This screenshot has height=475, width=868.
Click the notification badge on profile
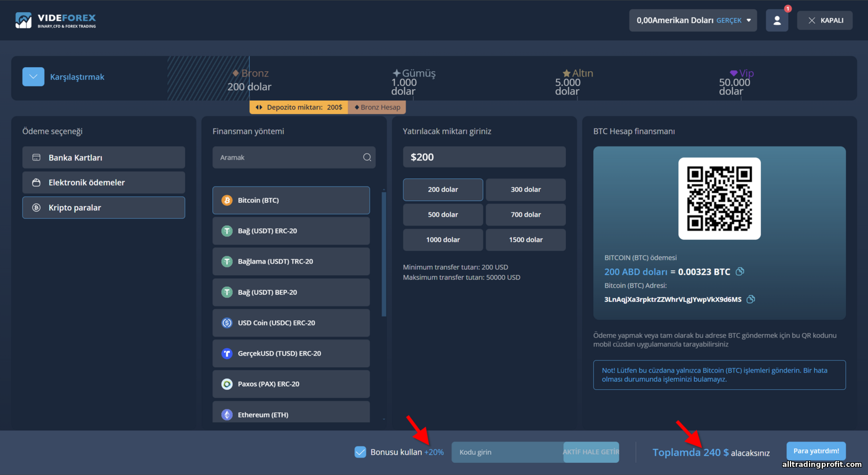788,9
